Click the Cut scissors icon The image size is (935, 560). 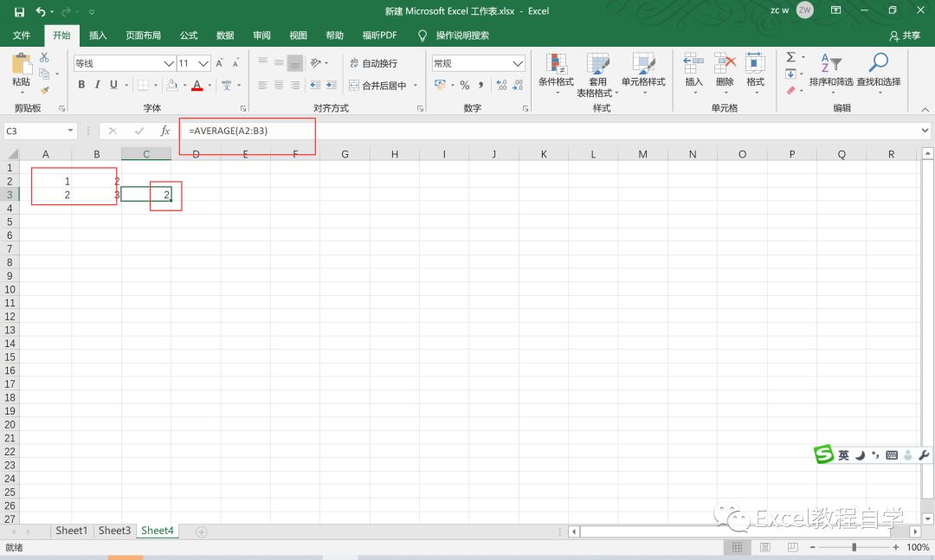tap(44, 57)
